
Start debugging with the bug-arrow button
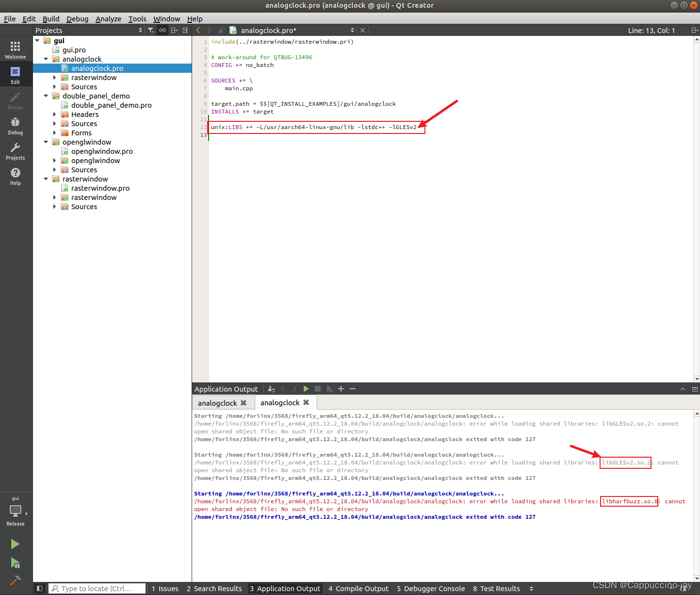16,563
